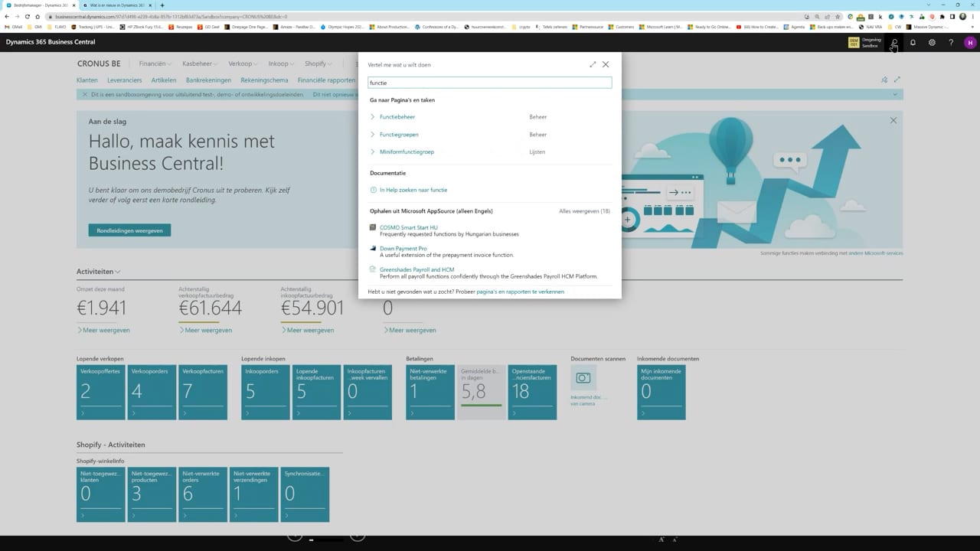Expand the Functiegroepen row chevron
This screenshot has height=551, width=980.
click(372, 135)
